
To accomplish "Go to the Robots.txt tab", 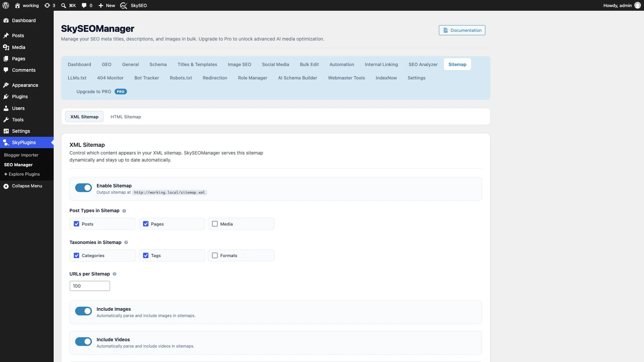I will tap(181, 78).
